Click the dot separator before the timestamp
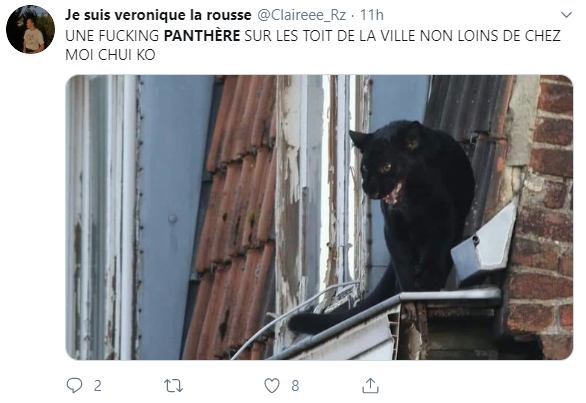586x403 pixels. (x=353, y=15)
